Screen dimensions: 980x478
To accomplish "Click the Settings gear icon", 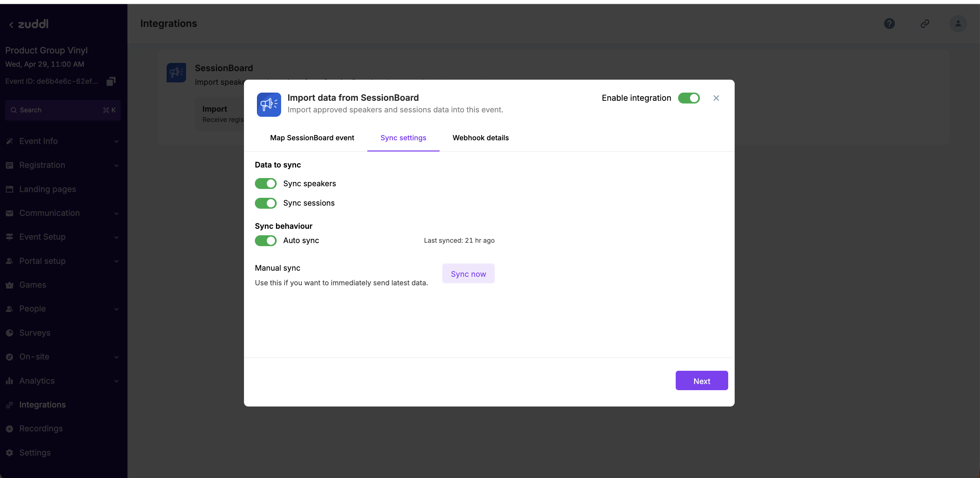I will click(10, 452).
